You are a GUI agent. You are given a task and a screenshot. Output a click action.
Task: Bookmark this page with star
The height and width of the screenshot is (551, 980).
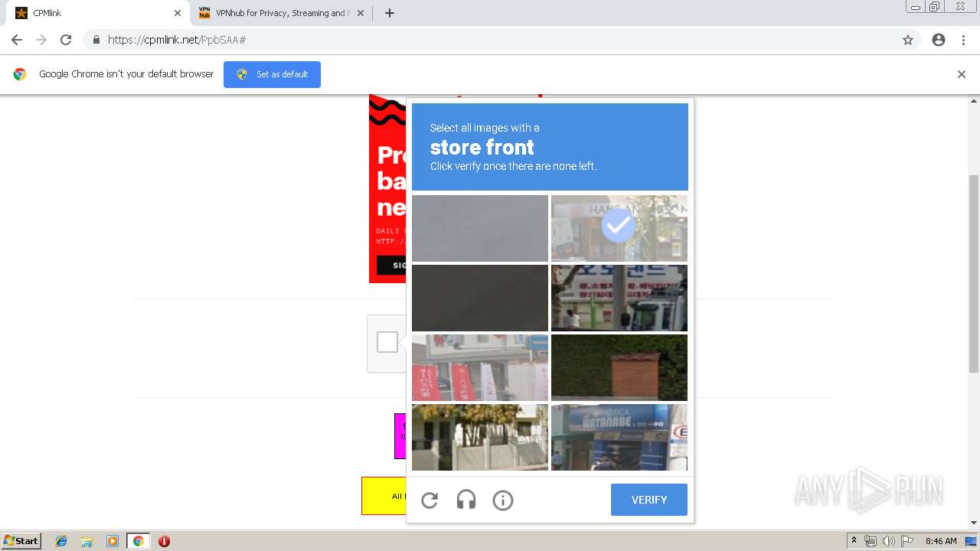(x=908, y=40)
